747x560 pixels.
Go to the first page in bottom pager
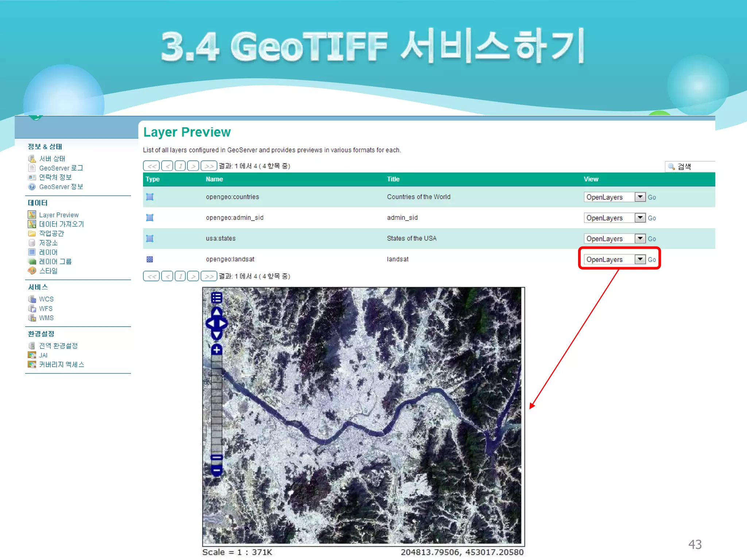coord(151,276)
